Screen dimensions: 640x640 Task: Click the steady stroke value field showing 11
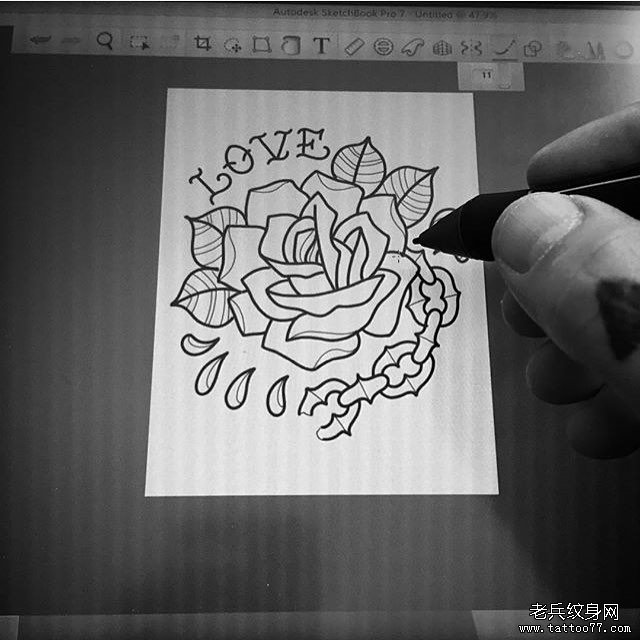tap(487, 75)
